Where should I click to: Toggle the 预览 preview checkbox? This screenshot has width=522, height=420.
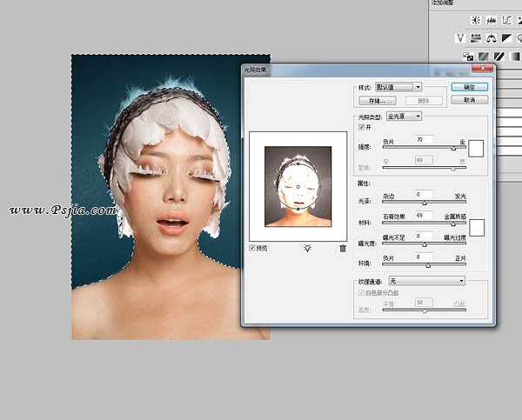coord(253,248)
